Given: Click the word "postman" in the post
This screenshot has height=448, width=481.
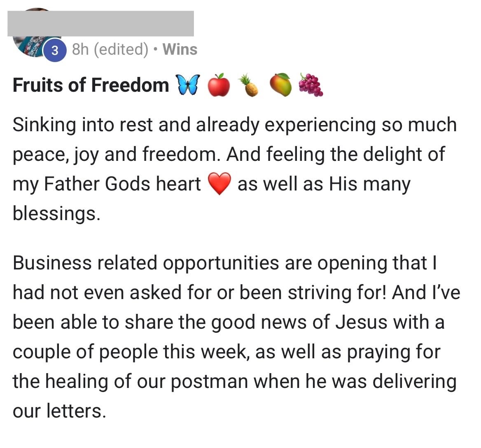Looking at the screenshot, I should click(209, 381).
